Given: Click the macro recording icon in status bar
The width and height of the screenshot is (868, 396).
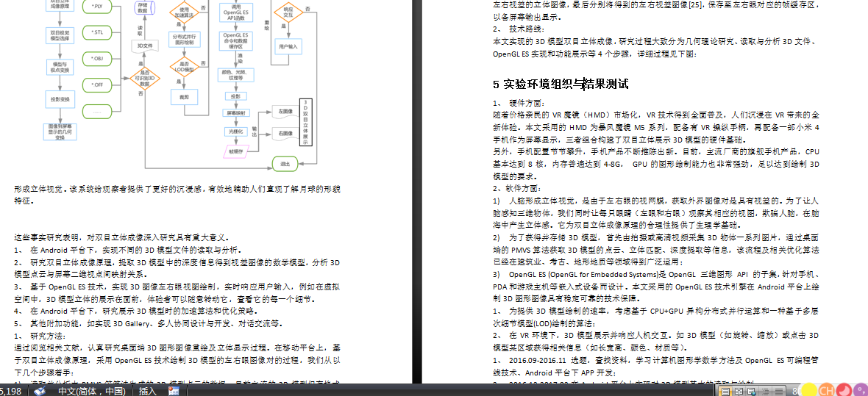Looking at the screenshot, I should click(x=174, y=392).
